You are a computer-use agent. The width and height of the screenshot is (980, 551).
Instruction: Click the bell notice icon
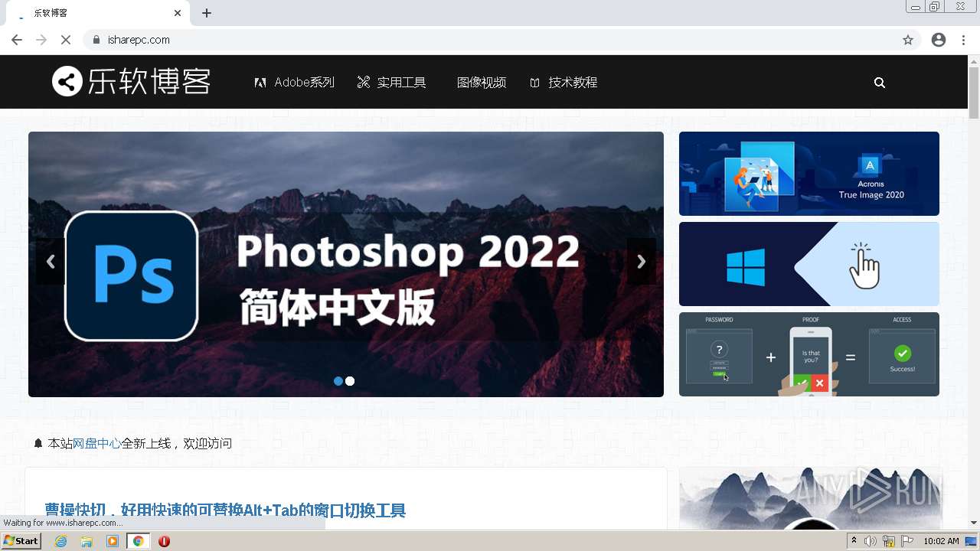click(38, 443)
